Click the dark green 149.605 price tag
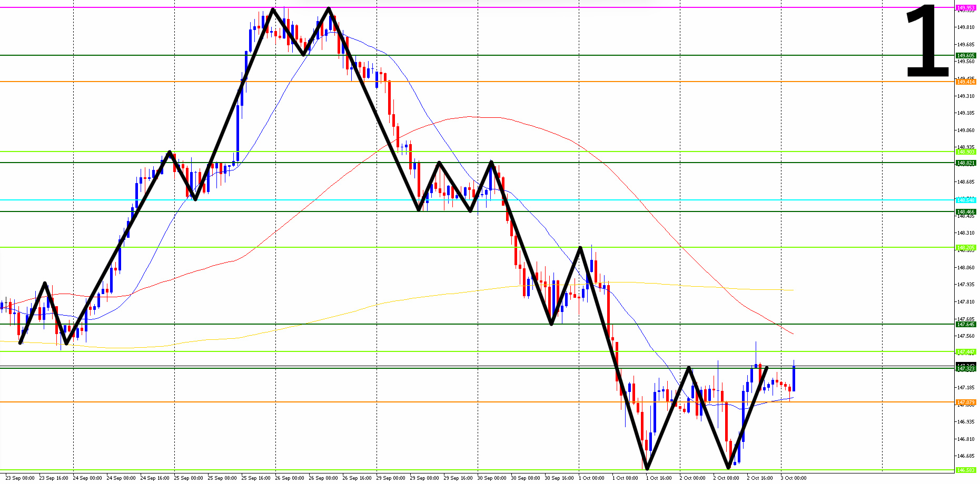The width and height of the screenshot is (980, 484). coord(966,55)
